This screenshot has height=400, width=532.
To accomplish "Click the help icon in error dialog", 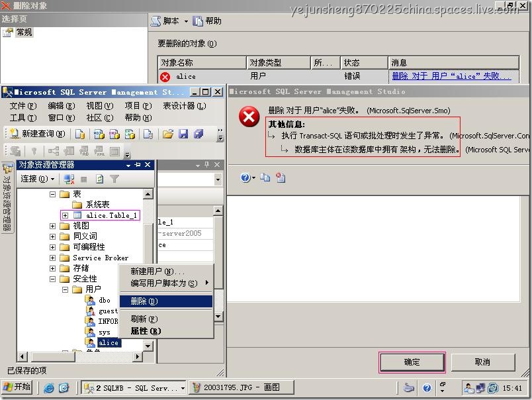I will (x=245, y=177).
